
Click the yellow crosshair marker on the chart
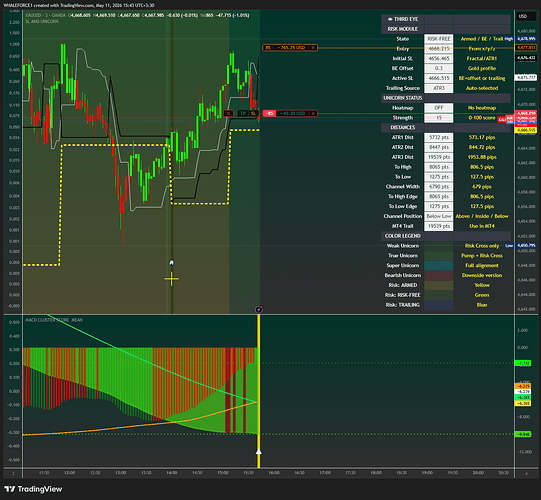coord(171,279)
